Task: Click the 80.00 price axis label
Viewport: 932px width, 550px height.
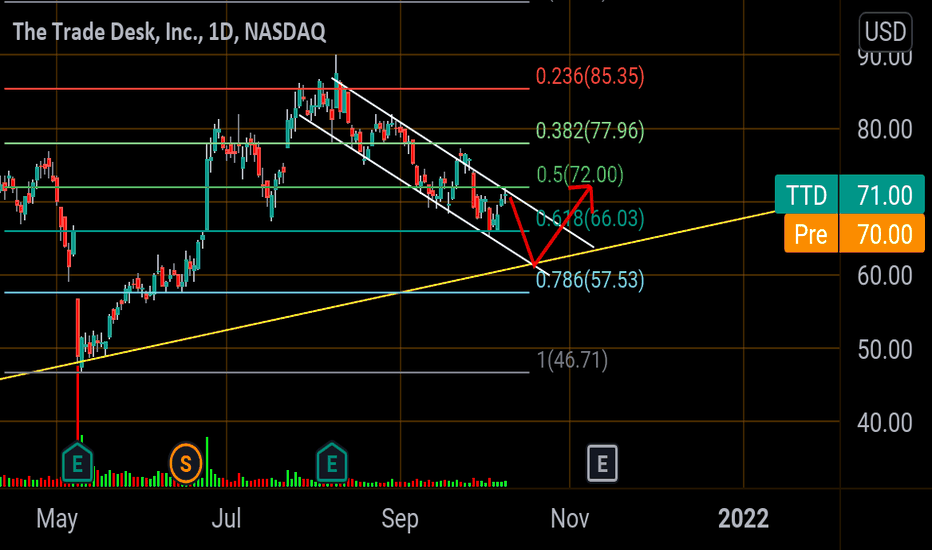Action: pyautogui.click(x=884, y=129)
